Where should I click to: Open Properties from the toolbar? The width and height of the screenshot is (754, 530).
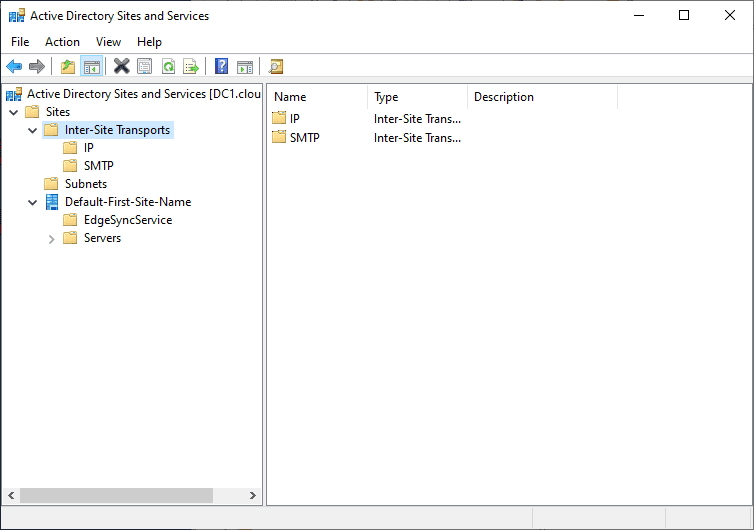point(144,66)
